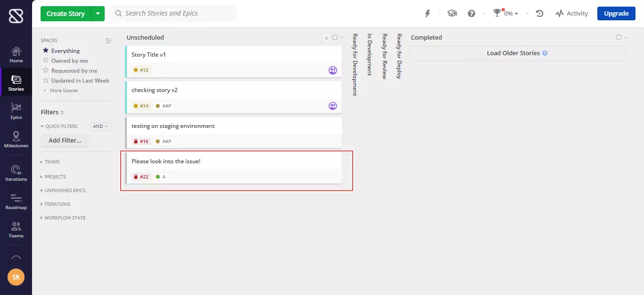
Task: Open the AND filter operator dropdown
Action: pyautogui.click(x=101, y=126)
